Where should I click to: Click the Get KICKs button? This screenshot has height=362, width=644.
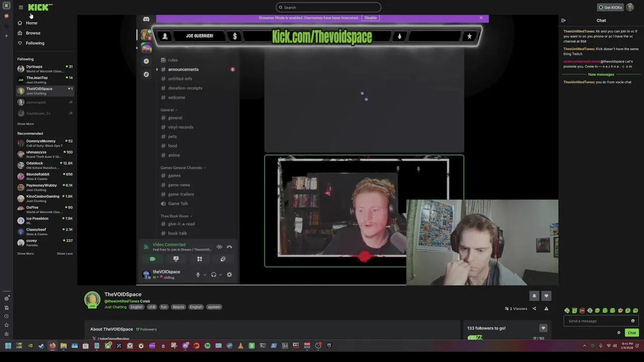(x=610, y=7)
